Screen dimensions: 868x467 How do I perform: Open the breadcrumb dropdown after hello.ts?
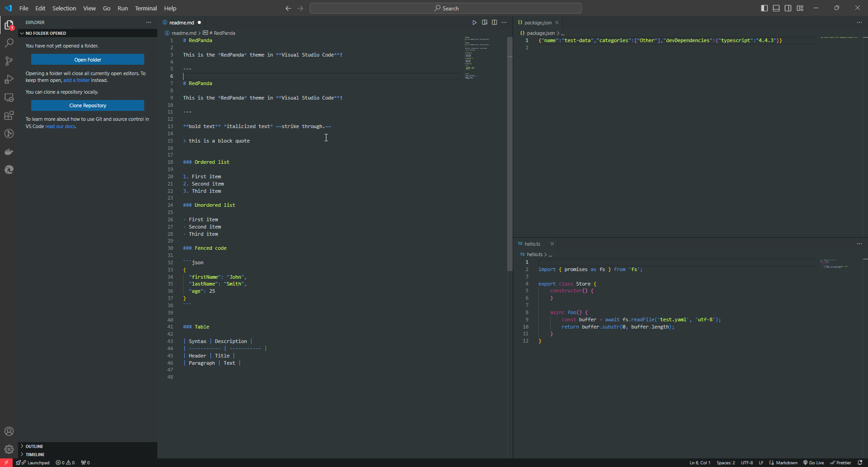click(550, 255)
